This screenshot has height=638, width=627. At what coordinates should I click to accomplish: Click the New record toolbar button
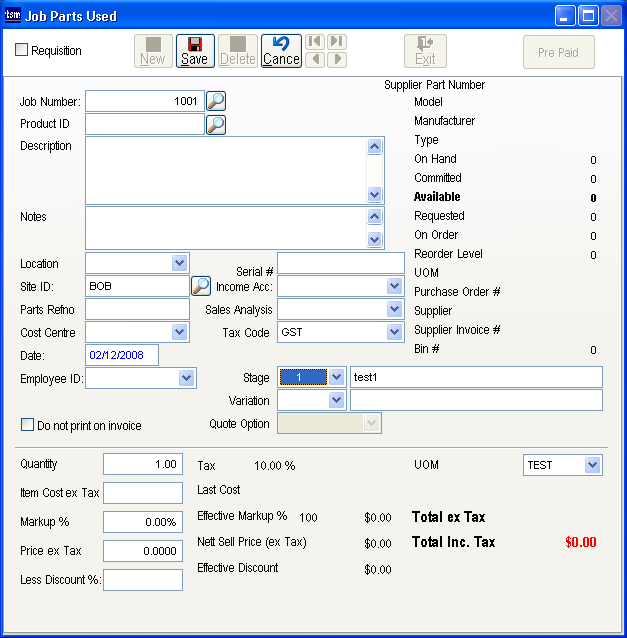[153, 51]
